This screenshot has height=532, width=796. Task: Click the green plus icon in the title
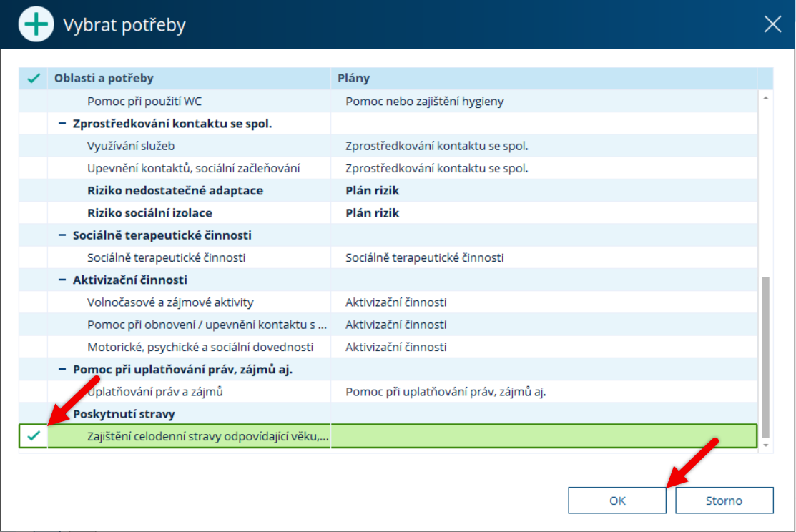(36, 24)
